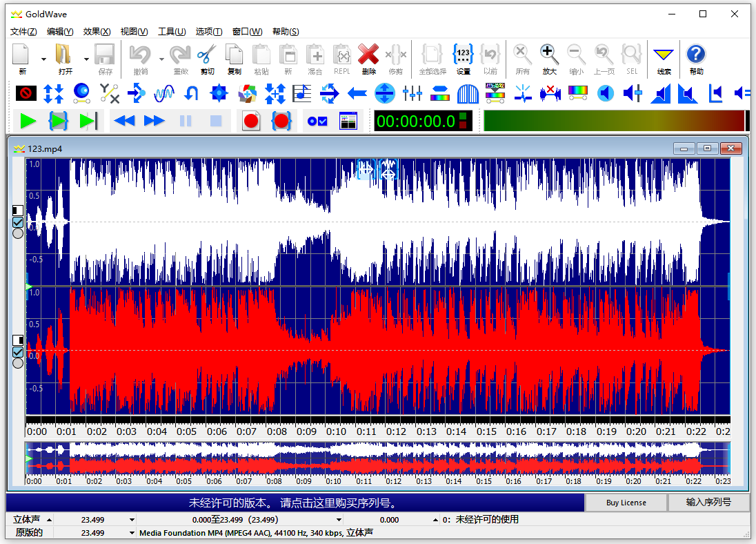Zoom in with the 放大 magnifier icon
The image size is (756, 544).
549,59
